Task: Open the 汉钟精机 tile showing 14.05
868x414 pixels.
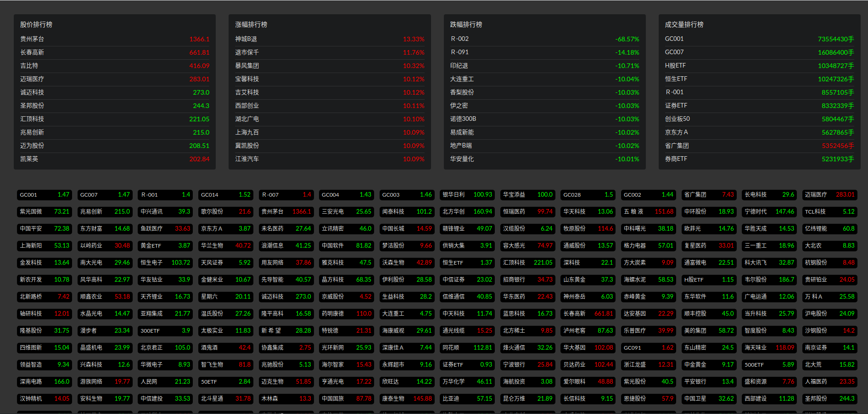Action: (45, 399)
